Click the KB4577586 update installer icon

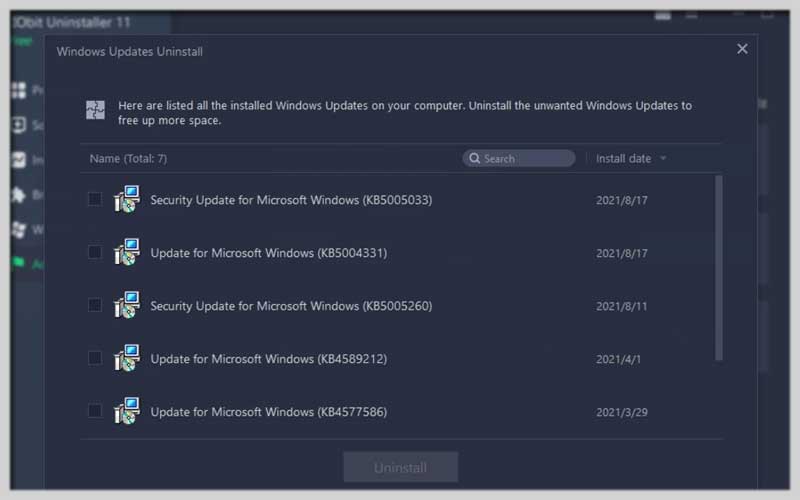127,411
